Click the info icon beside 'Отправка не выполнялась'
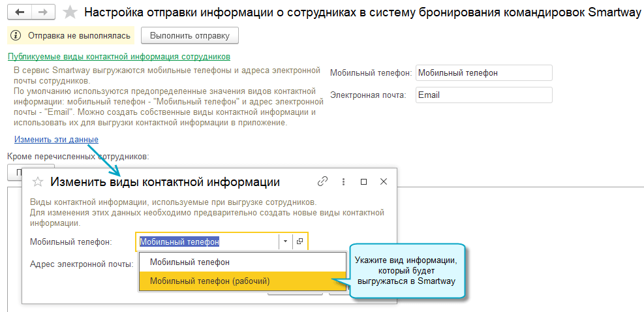The height and width of the screenshot is (312, 644). click(15, 36)
